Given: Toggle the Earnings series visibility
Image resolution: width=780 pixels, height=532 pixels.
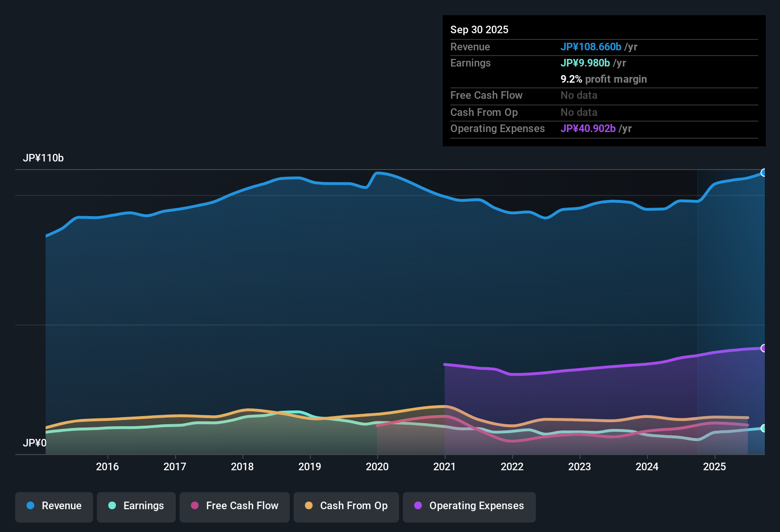Looking at the screenshot, I should point(136,506).
